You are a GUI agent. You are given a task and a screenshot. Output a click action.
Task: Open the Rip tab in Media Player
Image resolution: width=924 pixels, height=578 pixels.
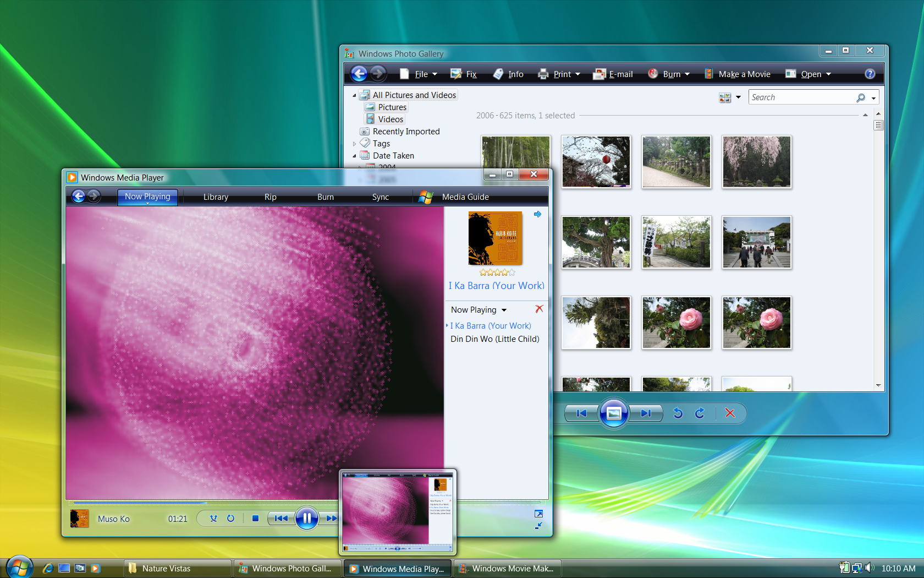click(270, 197)
